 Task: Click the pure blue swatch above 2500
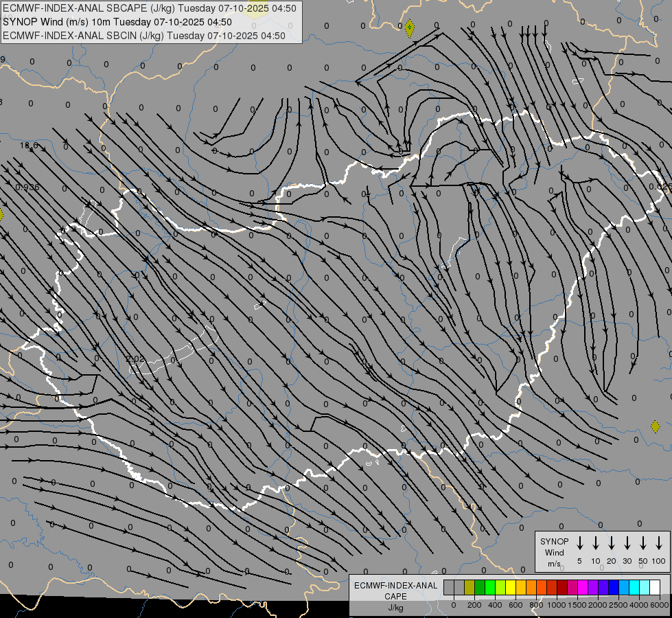(614, 587)
